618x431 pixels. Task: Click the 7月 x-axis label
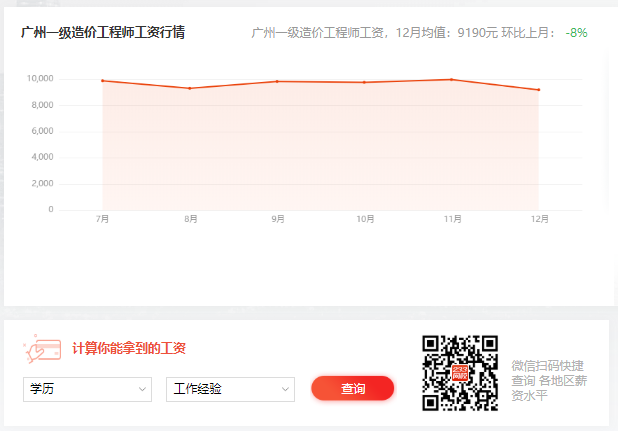102,219
